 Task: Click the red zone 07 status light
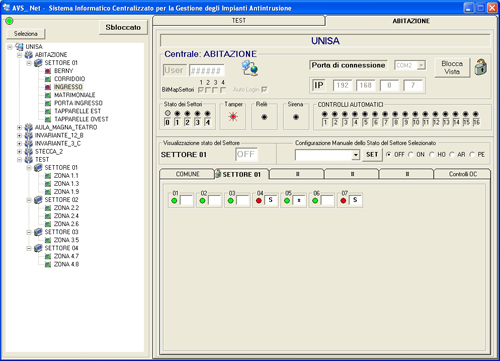click(x=343, y=201)
